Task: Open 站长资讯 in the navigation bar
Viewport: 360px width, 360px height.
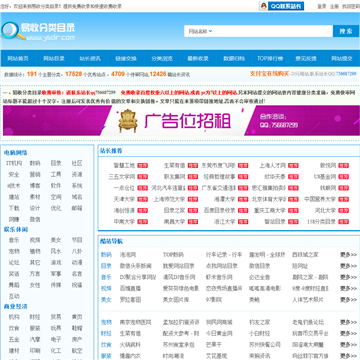Action: (x=90, y=59)
